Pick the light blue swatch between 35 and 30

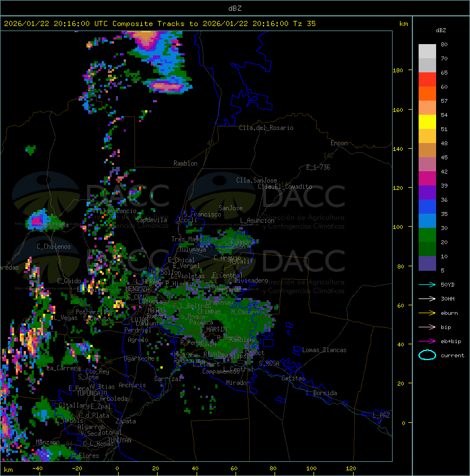[x=427, y=220]
